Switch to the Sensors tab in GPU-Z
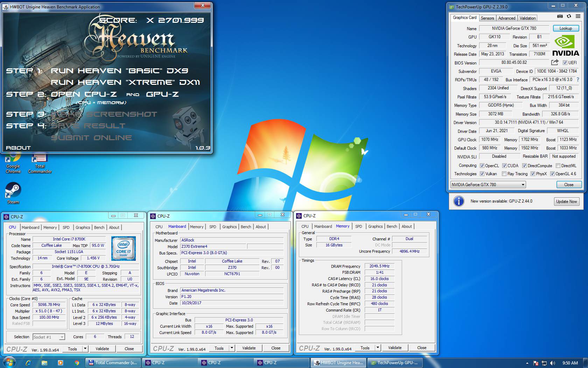Screen dimensions: 588x368 click(x=487, y=18)
